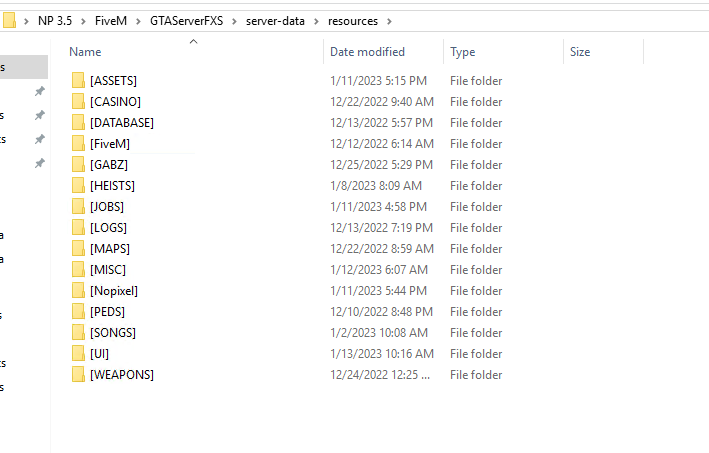Click the address bar folder icon

[x=9, y=21]
